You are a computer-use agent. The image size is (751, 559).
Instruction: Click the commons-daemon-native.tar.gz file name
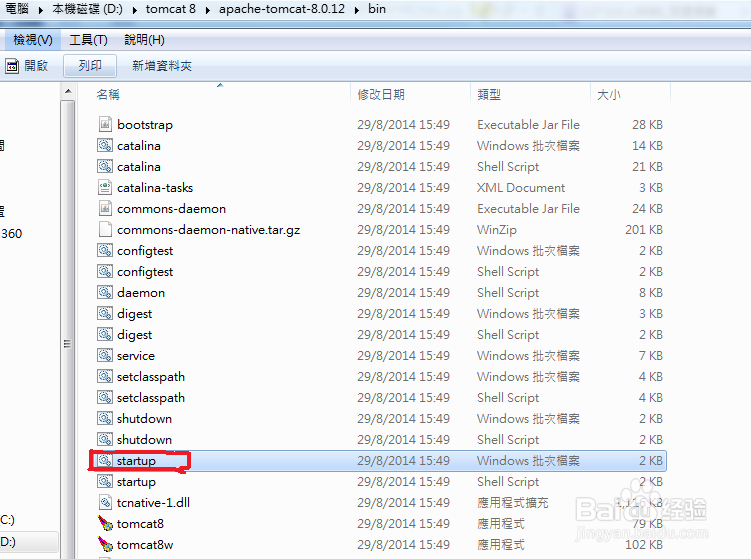coord(208,229)
